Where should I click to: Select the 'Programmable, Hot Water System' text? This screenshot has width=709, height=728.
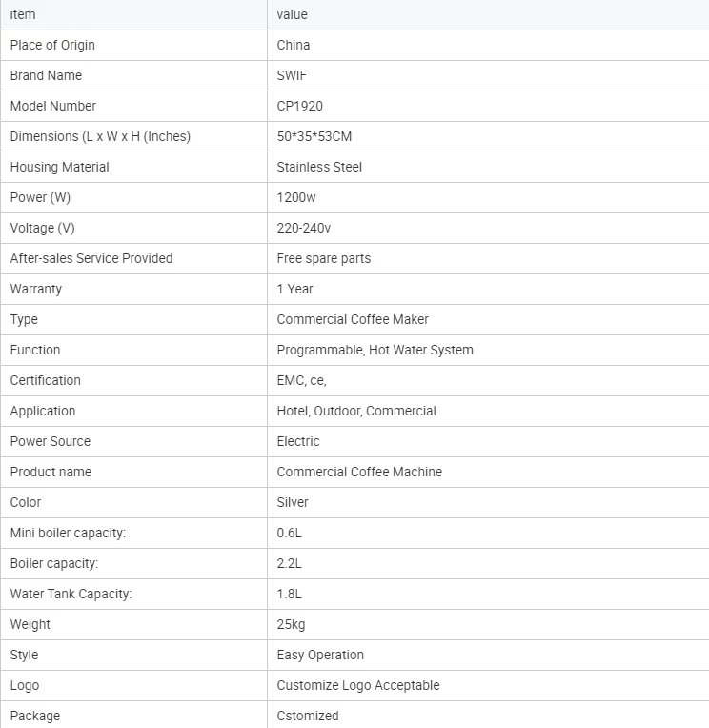click(x=375, y=350)
